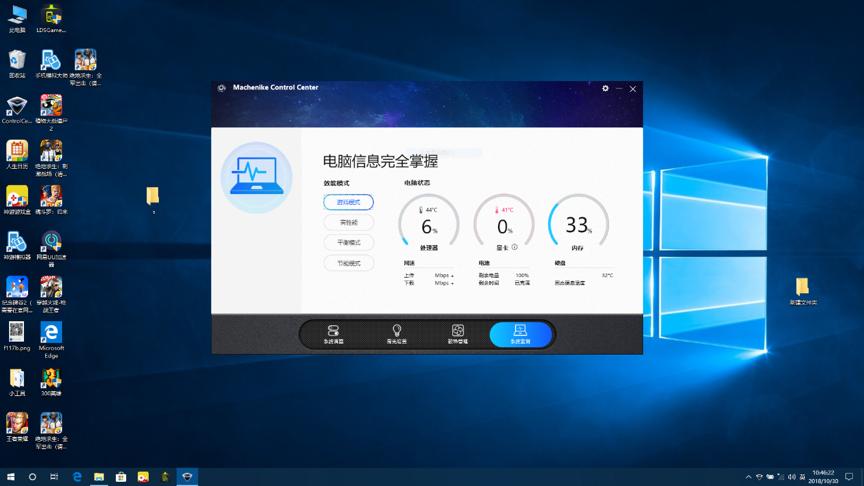Click the 44°C CPU temperature reading
This screenshot has width=864, height=486.
(x=428, y=209)
